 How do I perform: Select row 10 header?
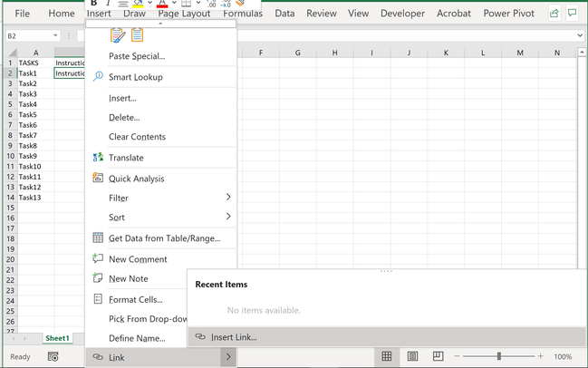pos(10,156)
